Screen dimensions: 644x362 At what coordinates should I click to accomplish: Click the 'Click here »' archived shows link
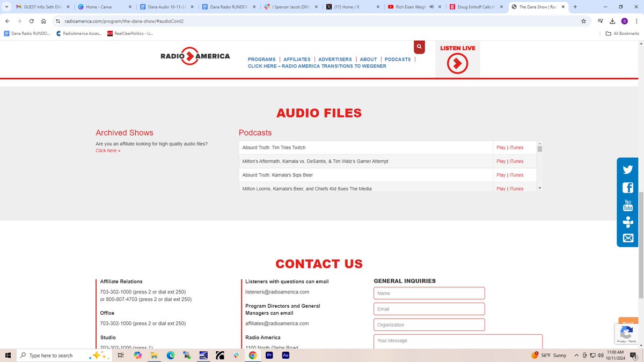point(108,151)
